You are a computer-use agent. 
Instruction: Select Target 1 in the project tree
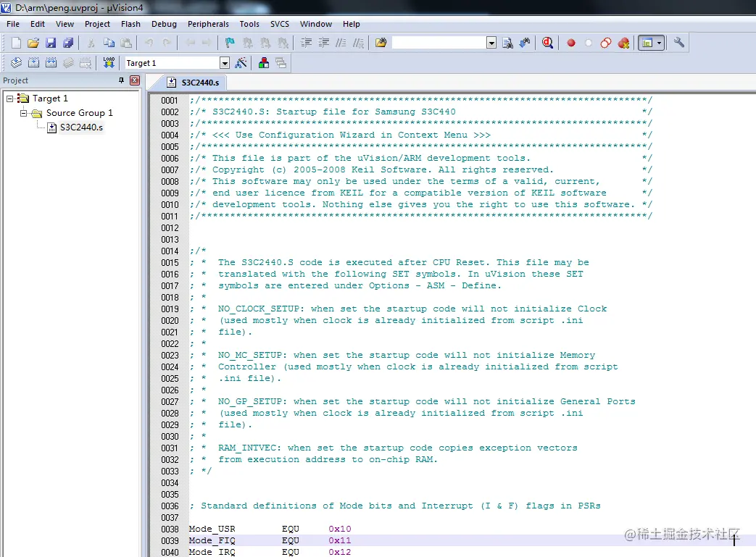pyautogui.click(x=50, y=99)
